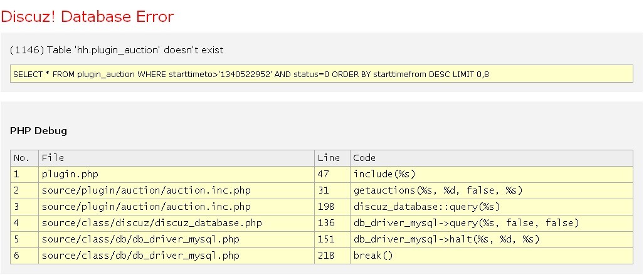Select the auction.inc.php file cell in row 2
Viewport: 644px width, 275px height.
[x=146, y=190]
